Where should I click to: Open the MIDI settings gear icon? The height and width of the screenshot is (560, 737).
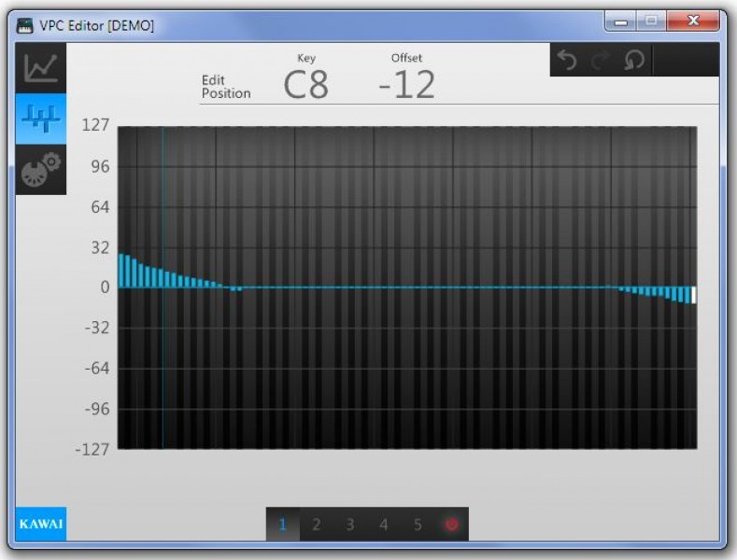pyautogui.click(x=40, y=169)
